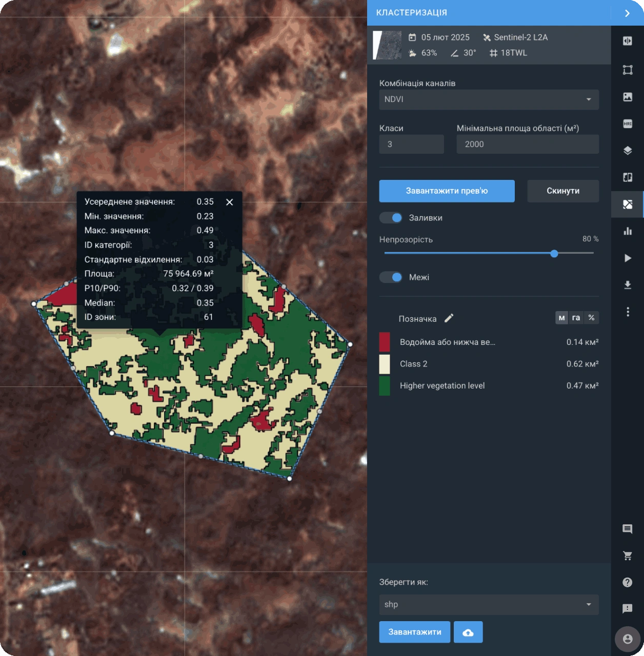Expand the shp save format dropdown
The width and height of the screenshot is (644, 656).
tap(489, 605)
